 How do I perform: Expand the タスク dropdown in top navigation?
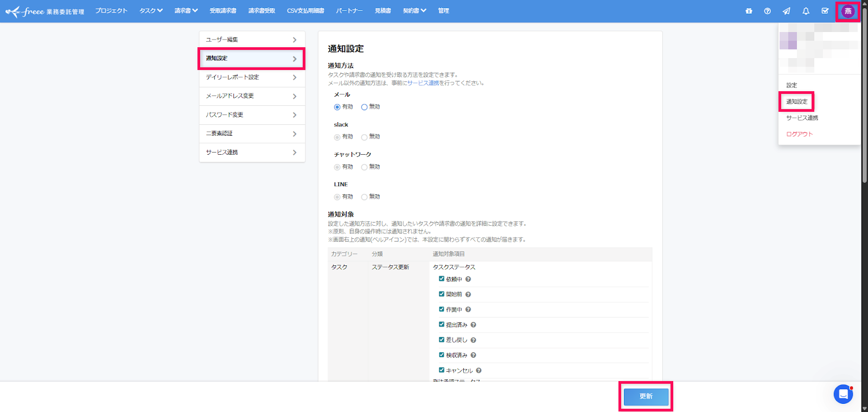[151, 11]
